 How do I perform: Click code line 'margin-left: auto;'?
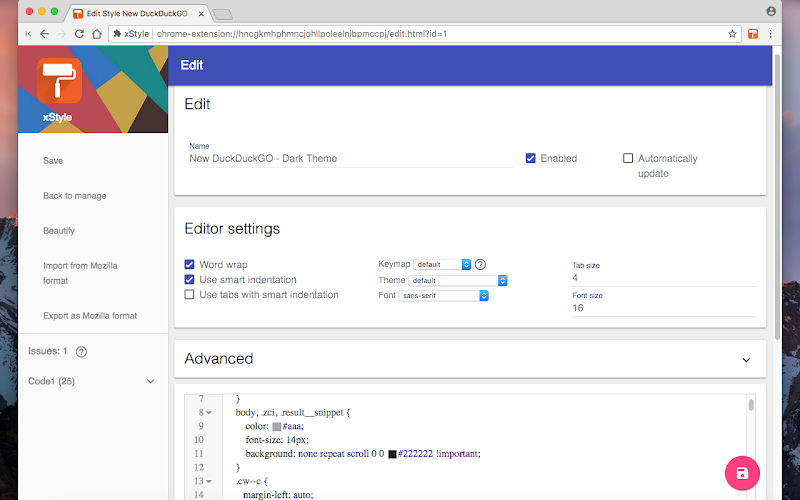pos(278,494)
